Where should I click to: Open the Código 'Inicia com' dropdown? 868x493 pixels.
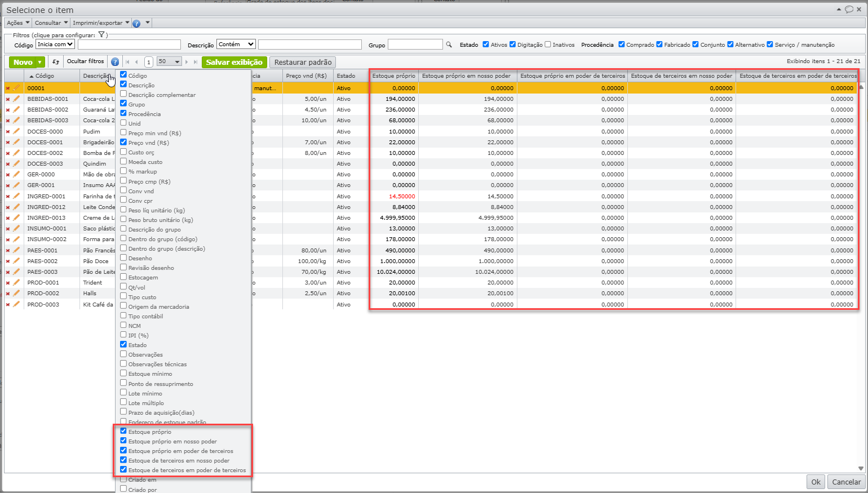[55, 45]
